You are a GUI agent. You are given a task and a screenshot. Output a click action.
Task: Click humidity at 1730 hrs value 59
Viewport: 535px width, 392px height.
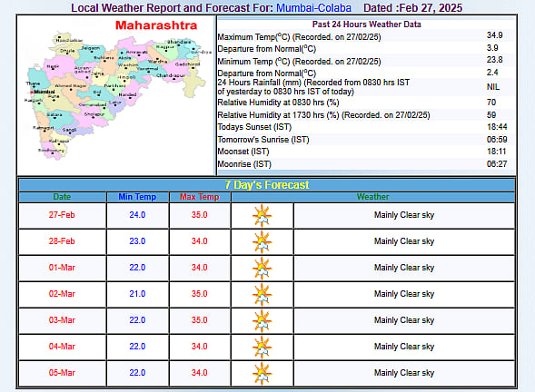coord(491,115)
